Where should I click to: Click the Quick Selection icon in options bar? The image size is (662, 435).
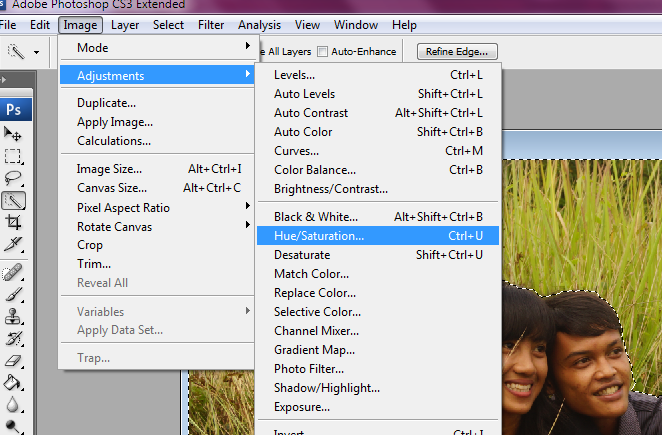(16, 52)
